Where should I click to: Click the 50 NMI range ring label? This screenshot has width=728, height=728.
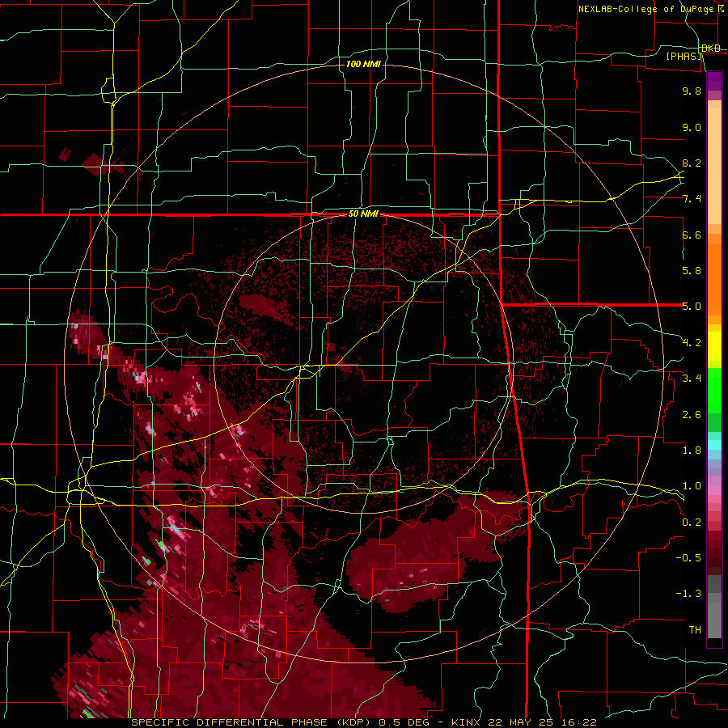tap(363, 214)
